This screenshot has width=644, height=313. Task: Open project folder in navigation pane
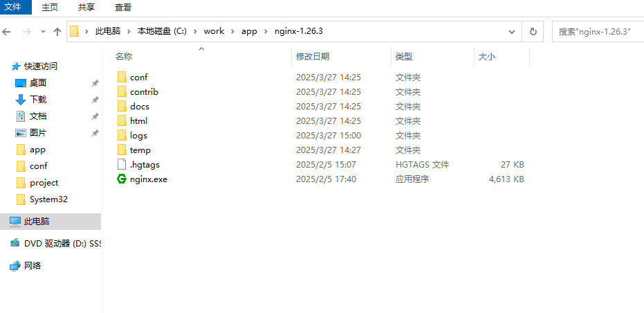point(44,183)
